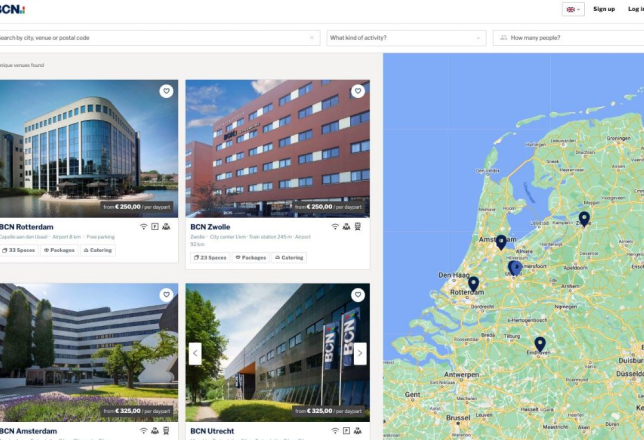Image resolution: width=644 pixels, height=440 pixels.
Task: Select the Eindhoven map pin
Action: (x=540, y=344)
